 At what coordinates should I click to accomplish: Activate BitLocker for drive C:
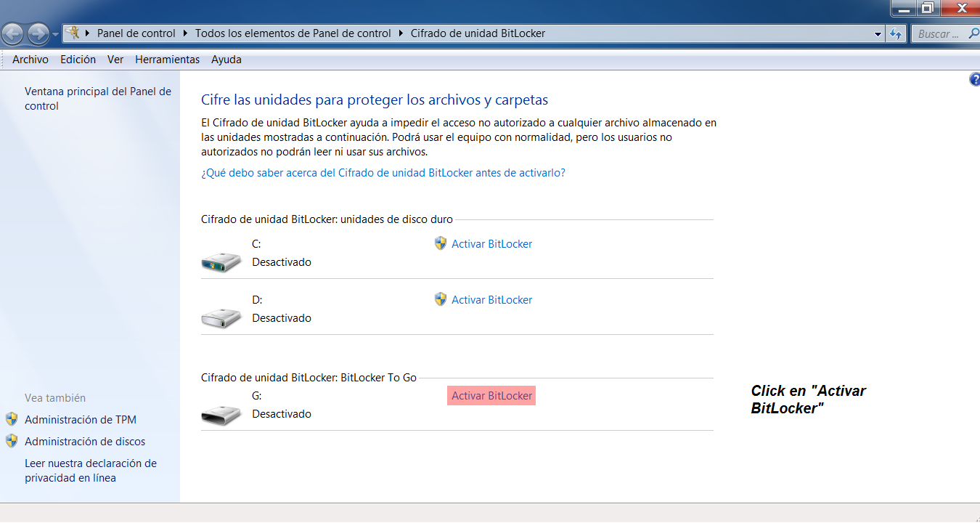(492, 244)
